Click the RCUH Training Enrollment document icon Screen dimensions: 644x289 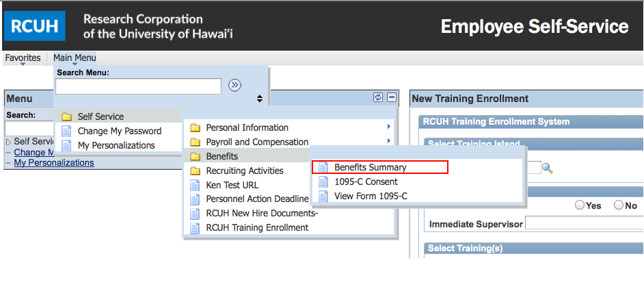click(195, 227)
